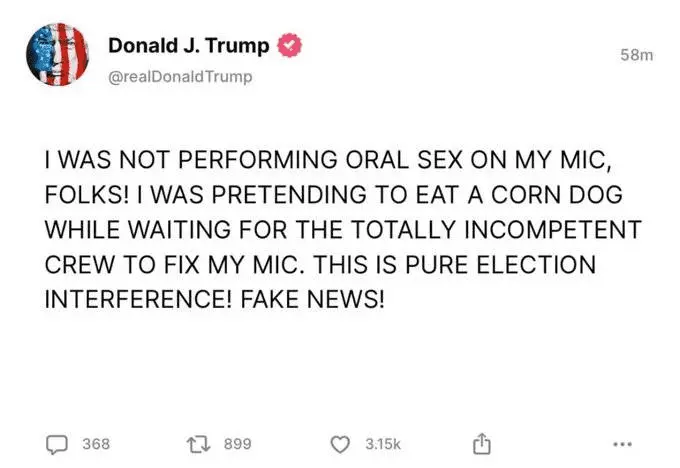Screen dimensions: 680x468
Task: Click the 899 repost count
Action: pos(237,443)
